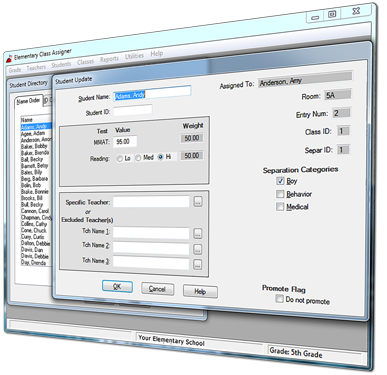Viewport: 387px width, 375px height.
Task: Click the Specific Teacher text field
Action: (x=151, y=201)
